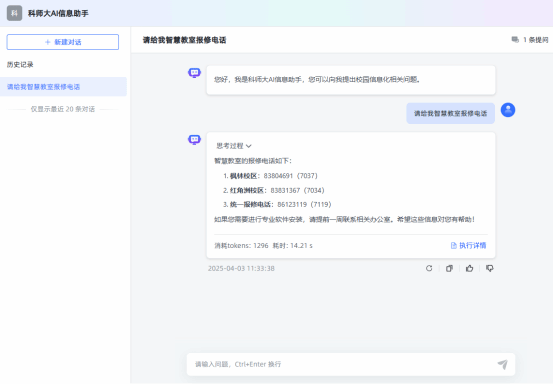Like the answer with thumbs up
Viewport: 554px width, 384px height.
469,268
